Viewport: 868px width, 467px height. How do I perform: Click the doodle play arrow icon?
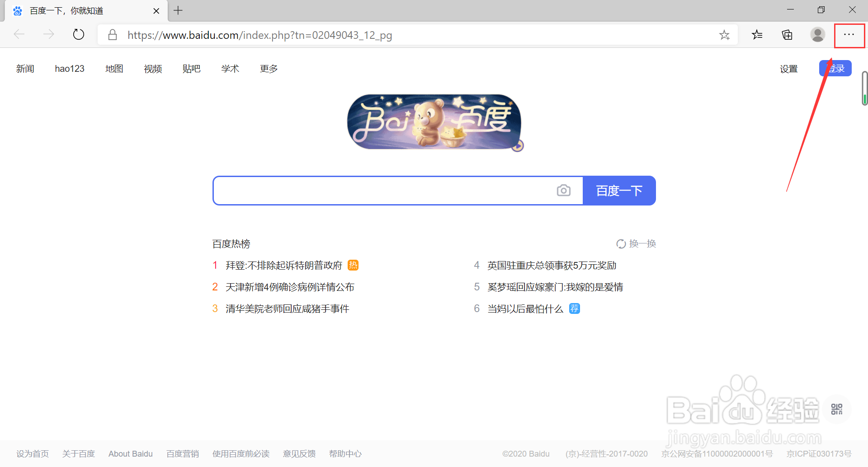tap(518, 145)
